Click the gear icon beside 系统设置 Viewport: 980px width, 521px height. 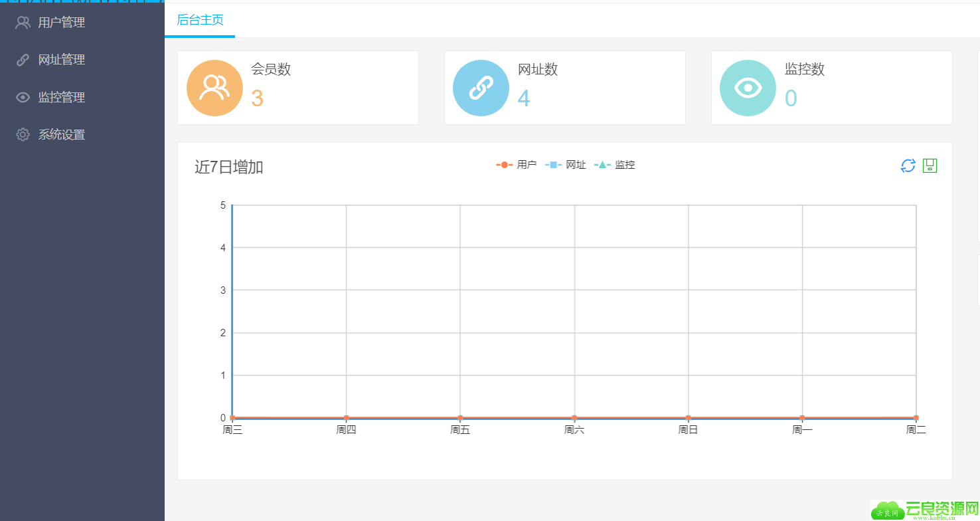[x=23, y=135]
